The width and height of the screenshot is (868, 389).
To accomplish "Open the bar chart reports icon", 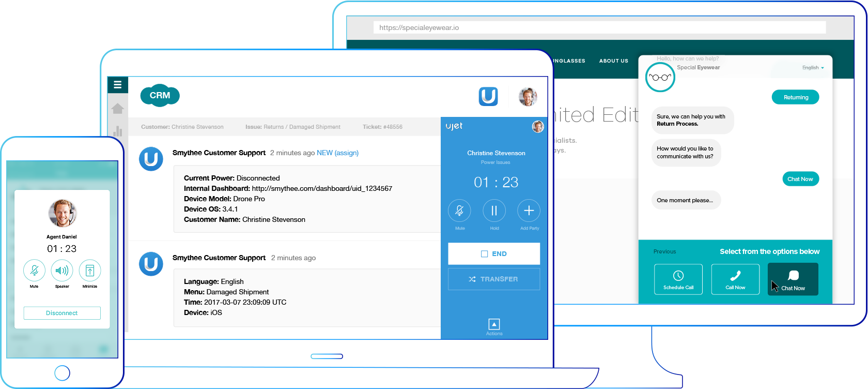I will (117, 131).
